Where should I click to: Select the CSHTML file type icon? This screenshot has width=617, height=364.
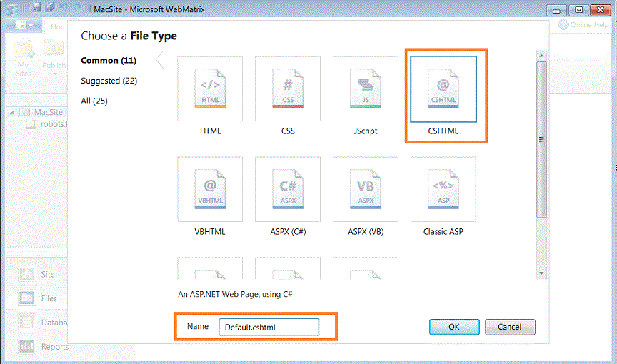(x=443, y=89)
